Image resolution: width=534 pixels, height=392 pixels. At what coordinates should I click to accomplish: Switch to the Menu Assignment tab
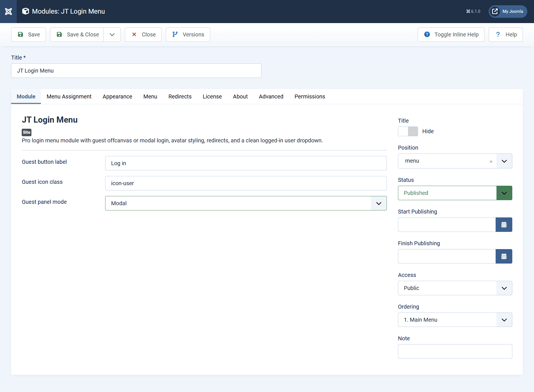pos(69,96)
